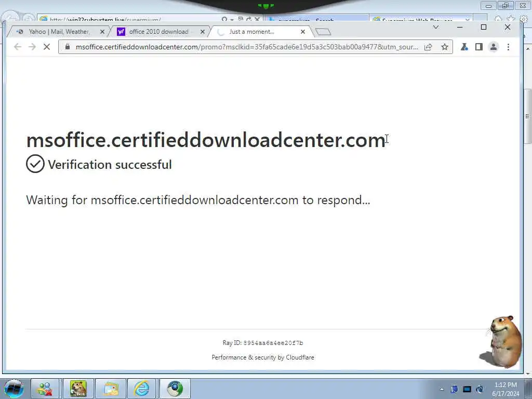This screenshot has height=399, width=532.
Task: Close the Yahoo Mail, Weather tab
Action: tap(102, 32)
